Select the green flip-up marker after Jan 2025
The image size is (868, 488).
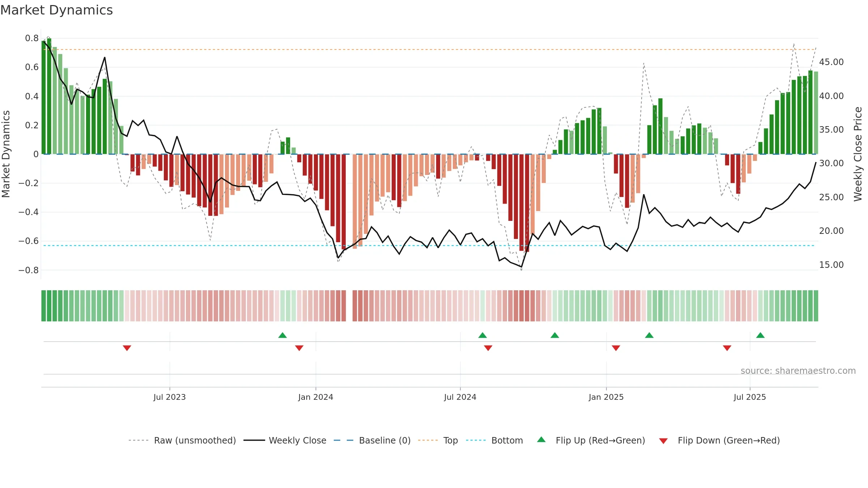(x=649, y=335)
